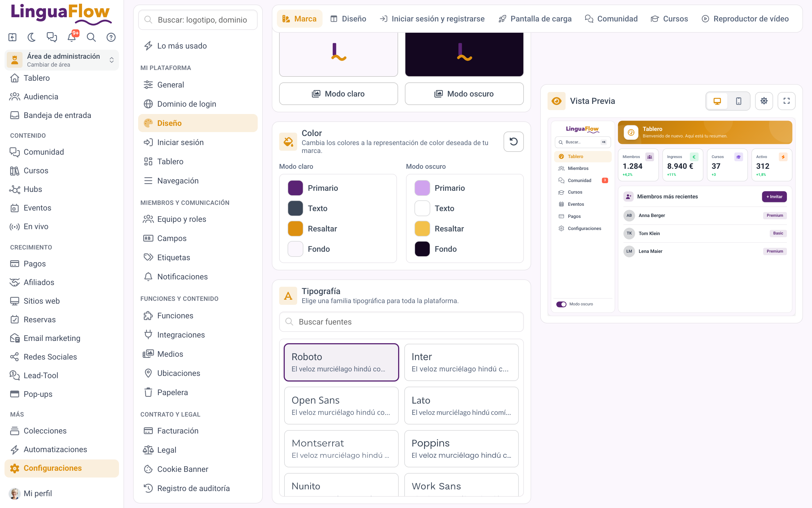Click the magnifier search icon in header
This screenshot has width=812, height=508.
click(x=91, y=37)
